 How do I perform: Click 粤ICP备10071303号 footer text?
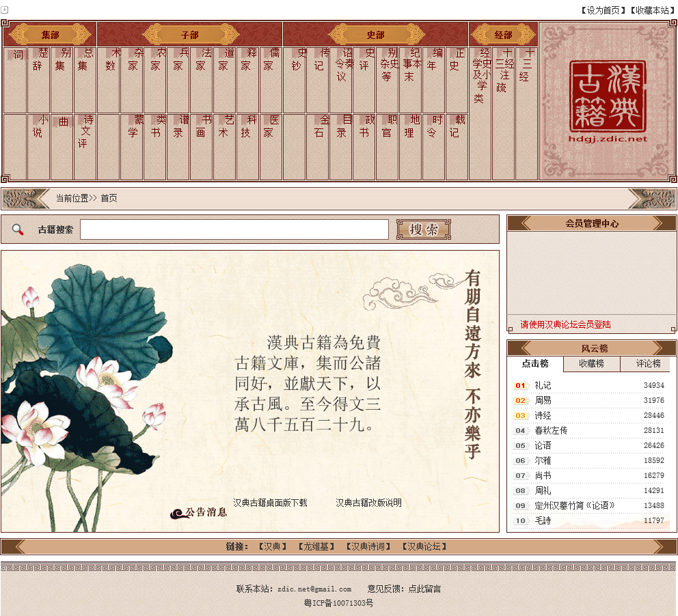pyautogui.click(x=338, y=603)
